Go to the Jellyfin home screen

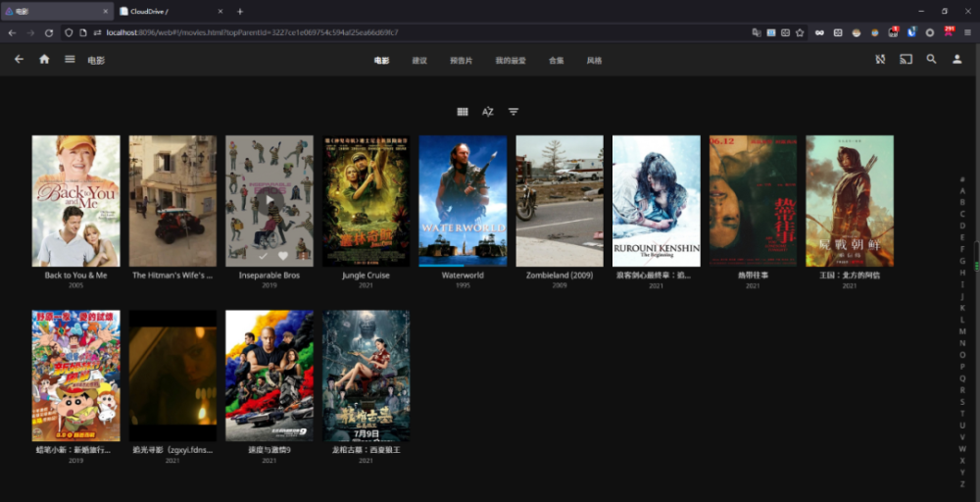(x=44, y=60)
